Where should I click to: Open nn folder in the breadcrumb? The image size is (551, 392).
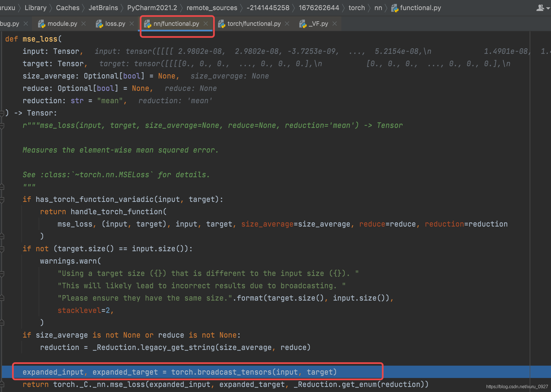point(378,8)
